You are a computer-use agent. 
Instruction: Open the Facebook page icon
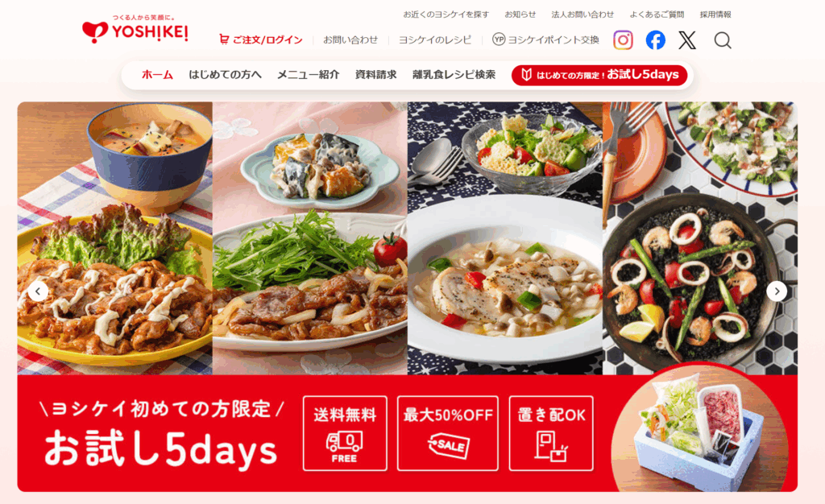[x=655, y=40]
